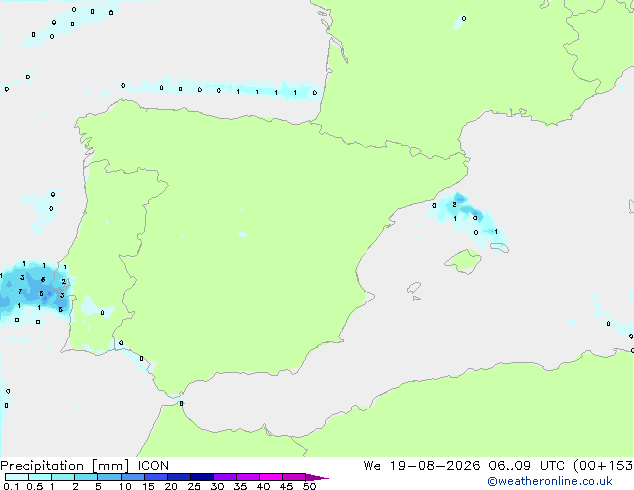Click the 'ICON' model name label

[x=153, y=466]
